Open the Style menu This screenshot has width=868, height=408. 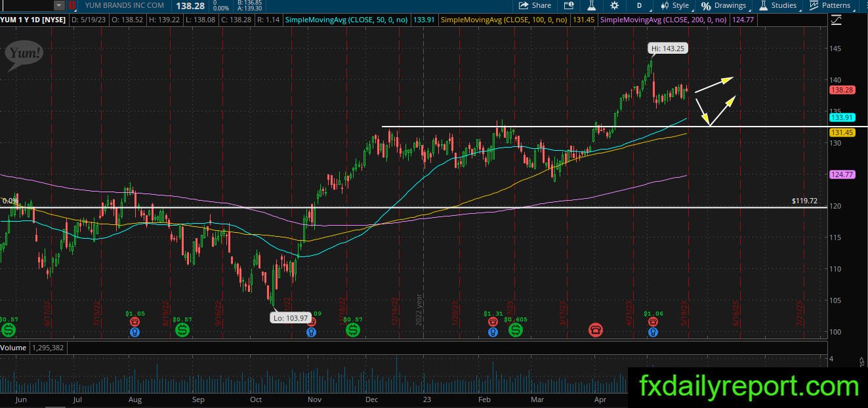(675, 5)
